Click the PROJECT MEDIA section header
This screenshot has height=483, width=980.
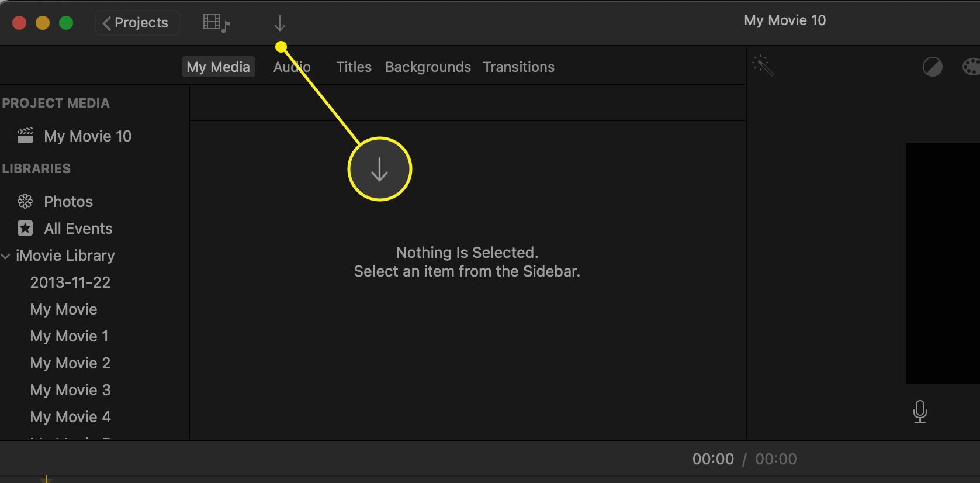[x=56, y=103]
